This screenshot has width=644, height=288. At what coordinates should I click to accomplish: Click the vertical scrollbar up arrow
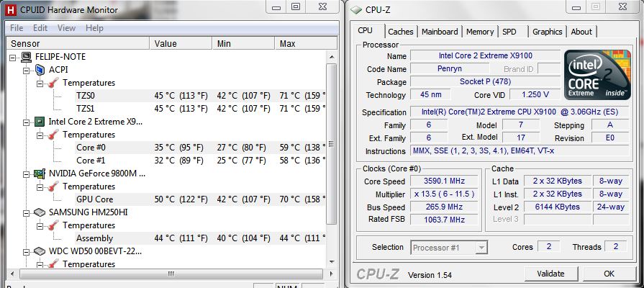click(x=332, y=57)
